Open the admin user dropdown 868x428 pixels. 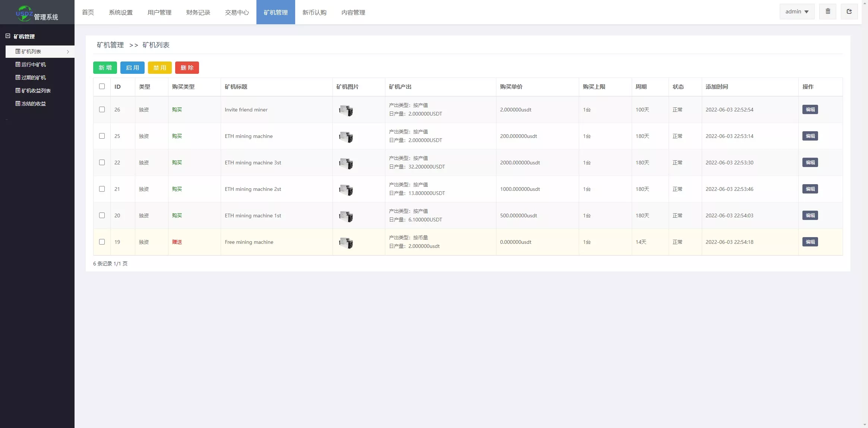(797, 12)
